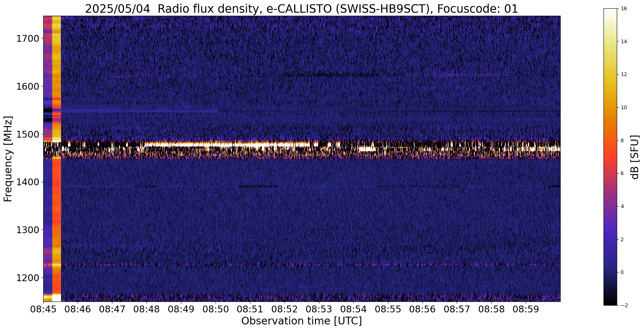Click the 1400 frequency tick label
The width and height of the screenshot is (644, 330).
27,182
